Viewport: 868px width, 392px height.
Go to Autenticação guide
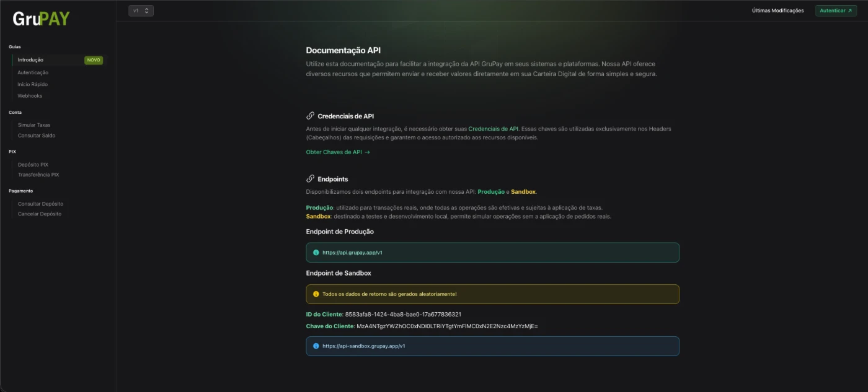[x=33, y=72]
